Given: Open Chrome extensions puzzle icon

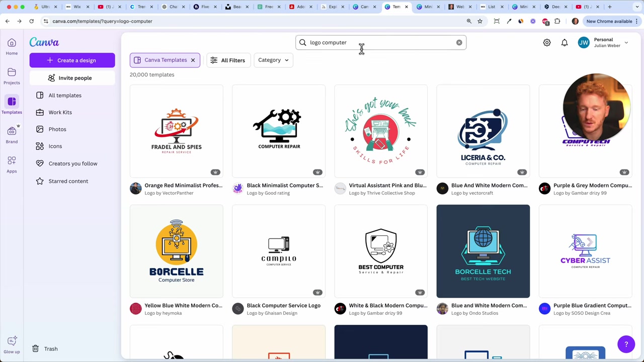Looking at the screenshot, I should click(x=557, y=21).
